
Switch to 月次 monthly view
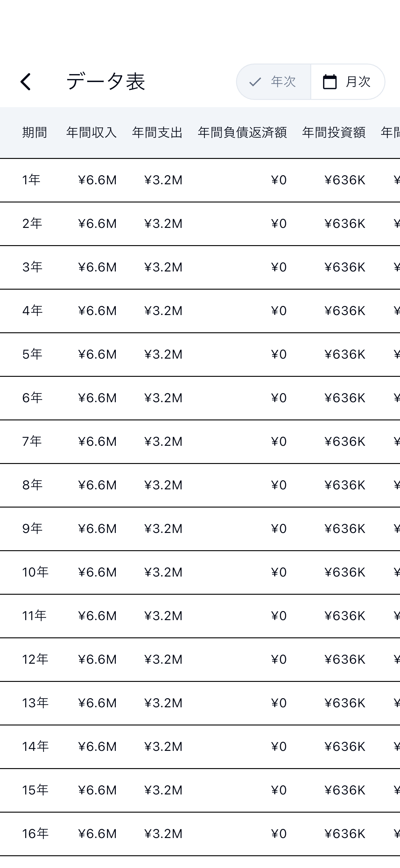click(x=348, y=82)
